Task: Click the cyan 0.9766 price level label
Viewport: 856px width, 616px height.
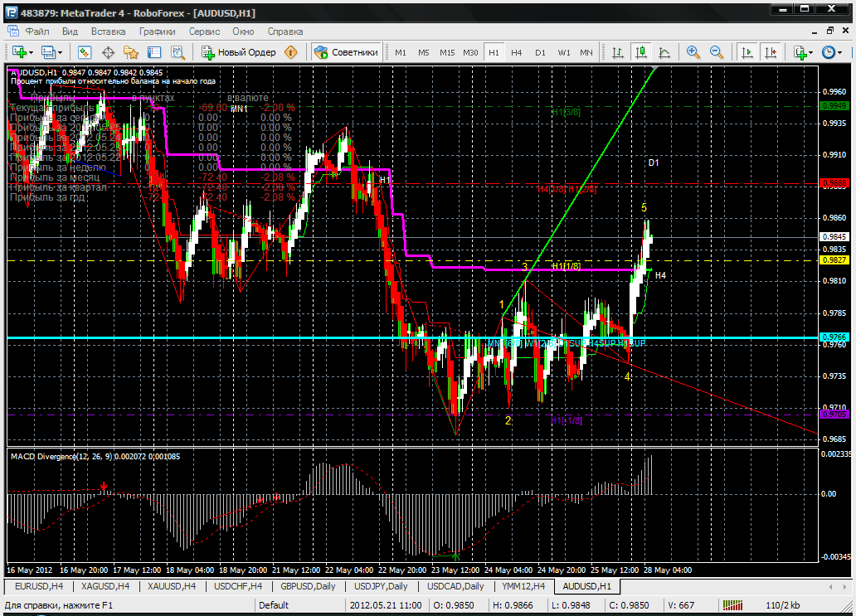Action: [x=834, y=337]
